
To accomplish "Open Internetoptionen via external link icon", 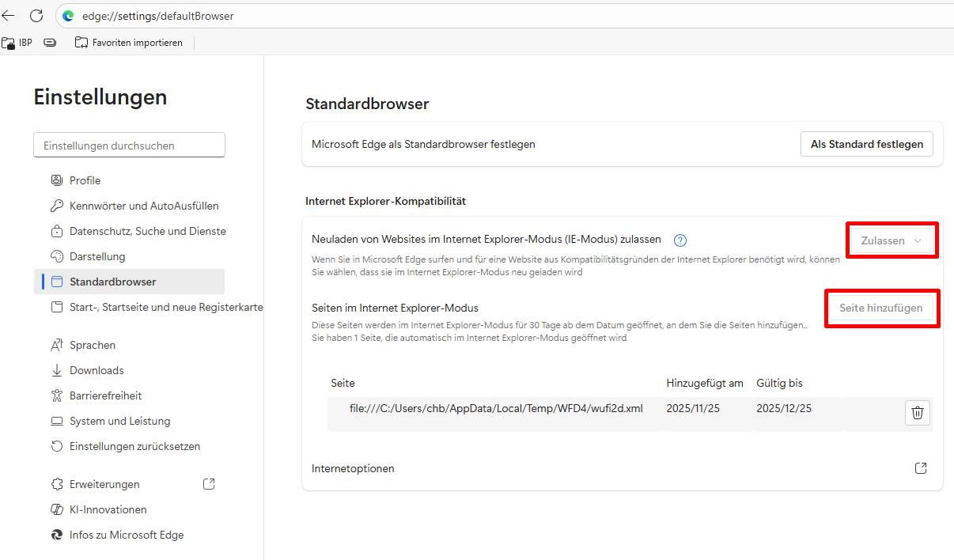I will point(920,467).
